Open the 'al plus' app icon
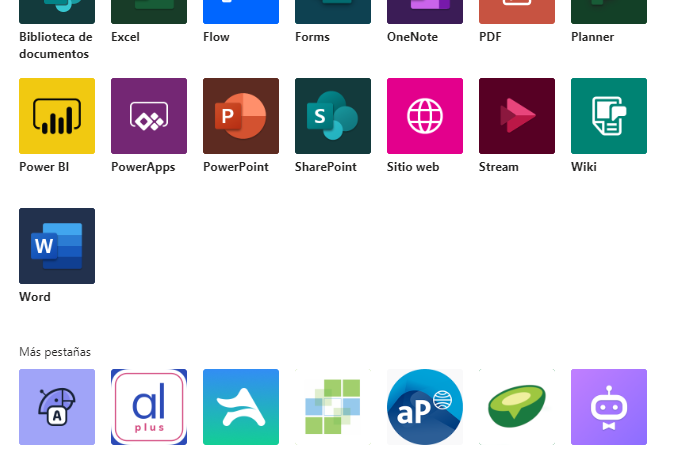The image size is (676, 450). 149,407
